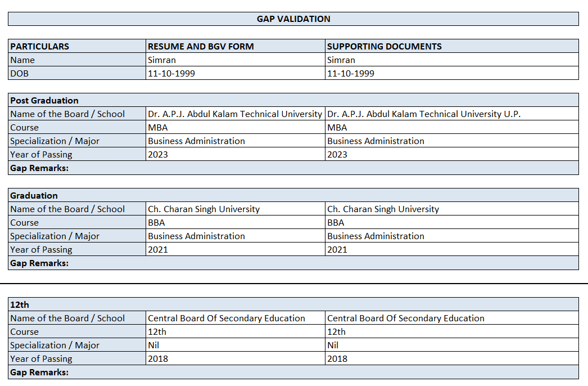Click Gap Remarks row of 12th section

tap(293, 372)
